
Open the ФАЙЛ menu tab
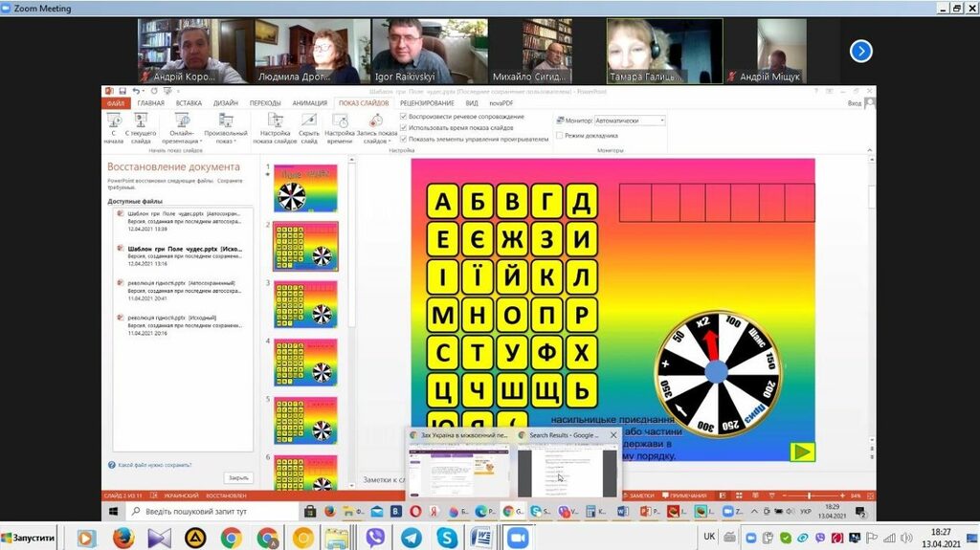click(x=116, y=103)
